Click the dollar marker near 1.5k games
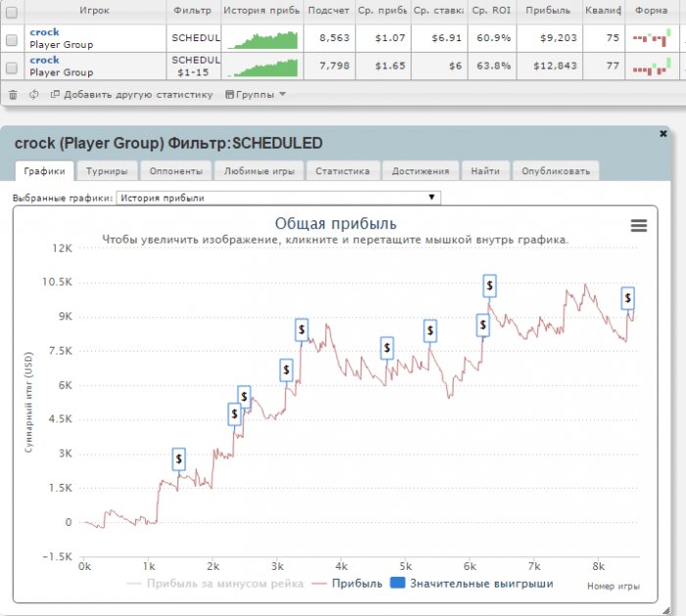 point(178,459)
